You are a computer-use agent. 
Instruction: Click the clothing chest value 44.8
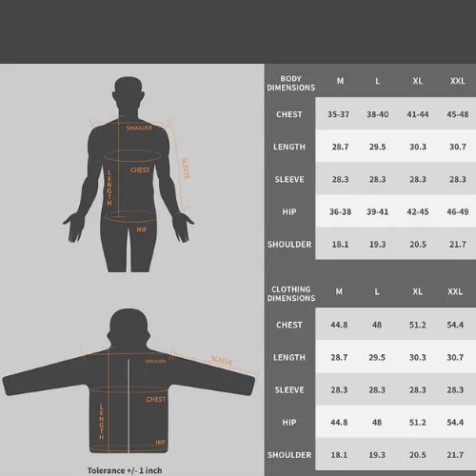pos(339,325)
